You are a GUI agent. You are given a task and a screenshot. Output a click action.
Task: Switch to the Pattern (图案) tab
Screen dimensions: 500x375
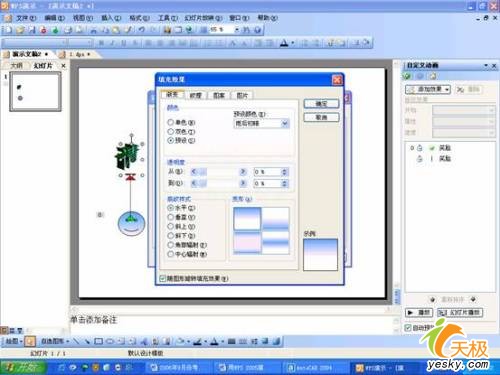point(219,96)
